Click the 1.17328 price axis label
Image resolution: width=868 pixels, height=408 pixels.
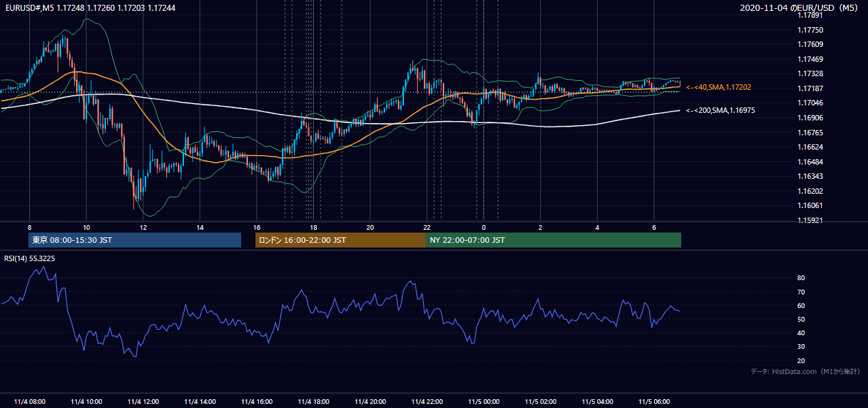click(x=811, y=74)
